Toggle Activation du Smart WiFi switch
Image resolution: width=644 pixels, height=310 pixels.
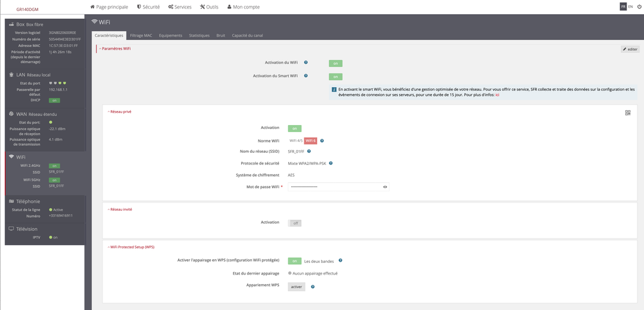pyautogui.click(x=335, y=77)
